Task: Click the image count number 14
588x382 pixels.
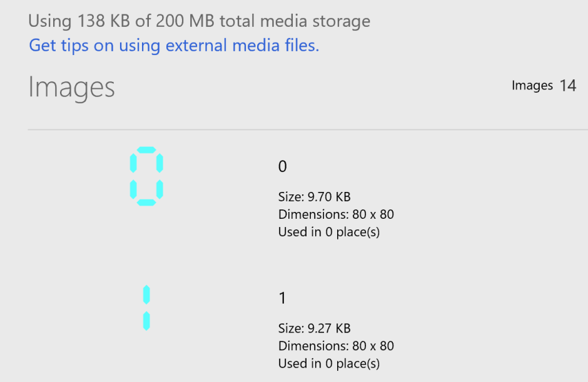Action: pyautogui.click(x=567, y=86)
